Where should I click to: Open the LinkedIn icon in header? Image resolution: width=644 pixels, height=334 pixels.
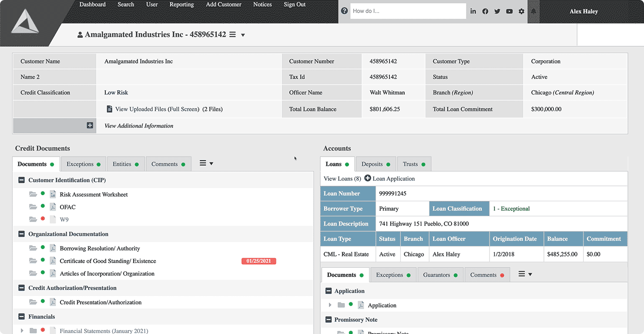click(x=473, y=11)
